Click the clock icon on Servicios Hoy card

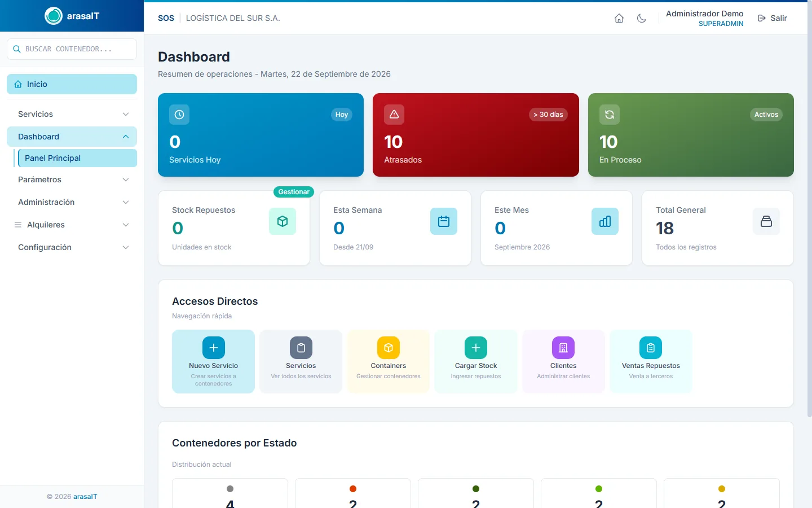(x=179, y=115)
